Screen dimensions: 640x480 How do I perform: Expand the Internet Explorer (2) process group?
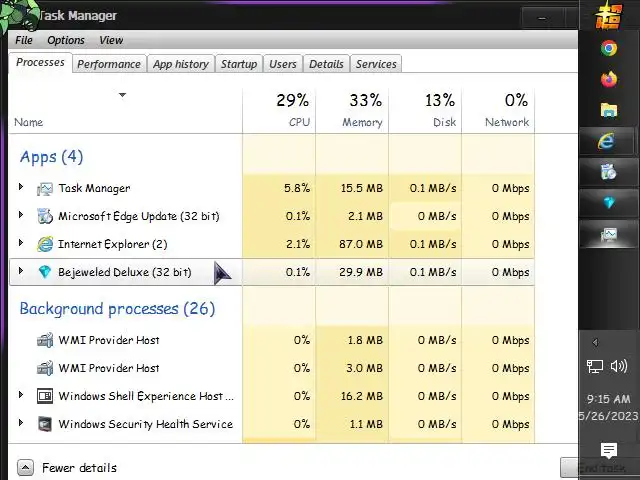[x=21, y=244]
